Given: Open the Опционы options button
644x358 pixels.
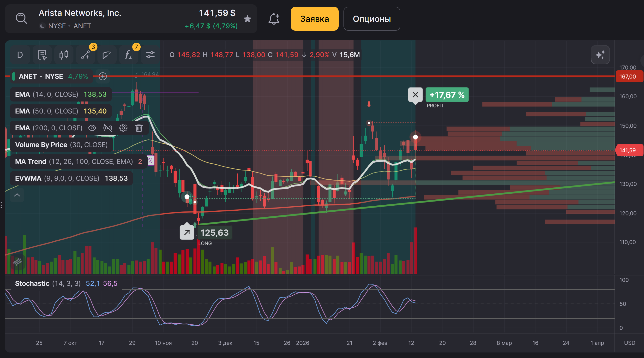Looking at the screenshot, I should (372, 19).
